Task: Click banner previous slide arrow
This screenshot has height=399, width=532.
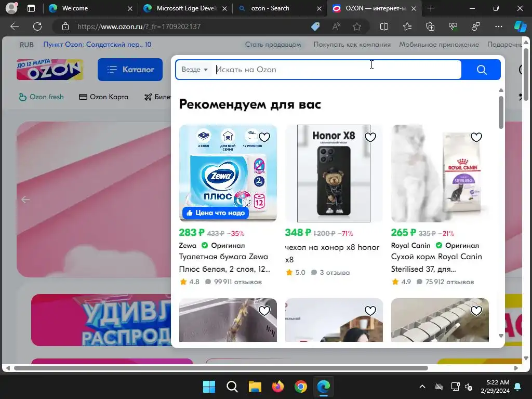Action: click(25, 199)
